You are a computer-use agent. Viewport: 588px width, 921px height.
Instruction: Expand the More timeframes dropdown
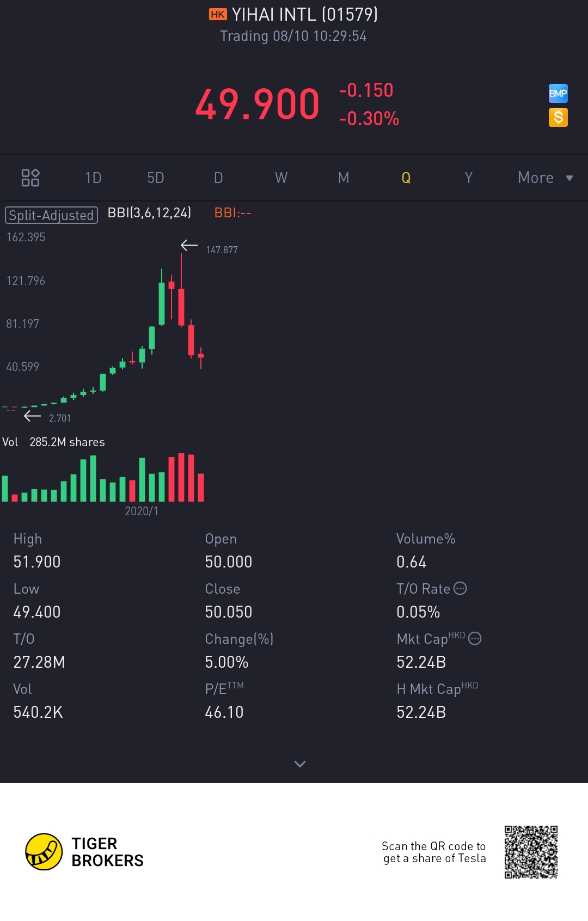click(545, 178)
